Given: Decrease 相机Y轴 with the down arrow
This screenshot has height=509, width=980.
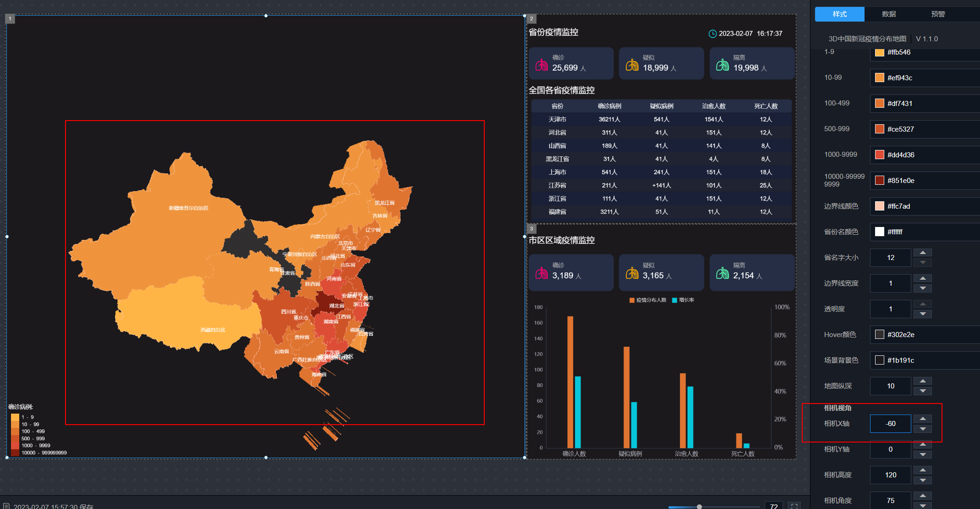Looking at the screenshot, I should coord(923,454).
